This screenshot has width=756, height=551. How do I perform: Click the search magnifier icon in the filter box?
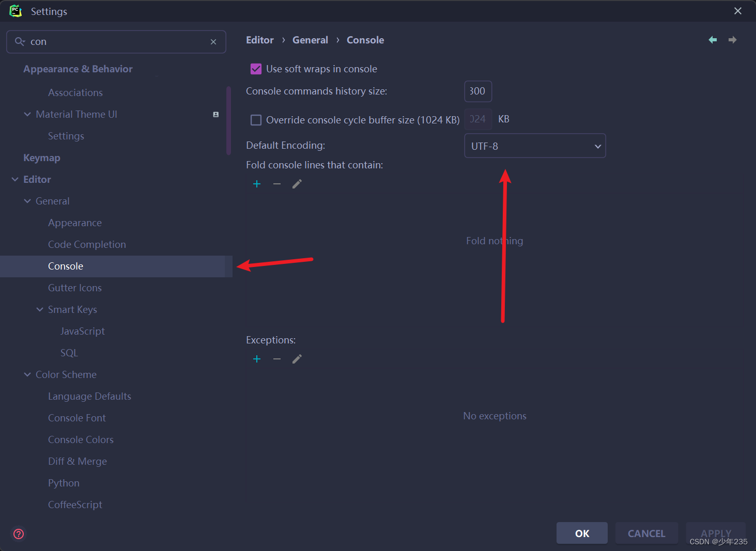(20, 42)
